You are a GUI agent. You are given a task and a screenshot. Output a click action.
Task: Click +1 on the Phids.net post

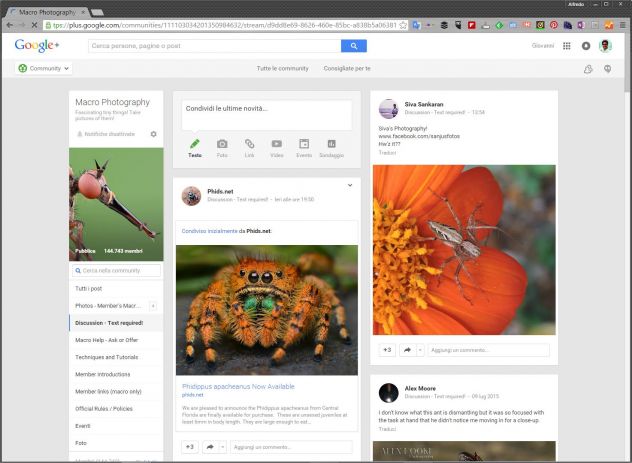(189, 447)
